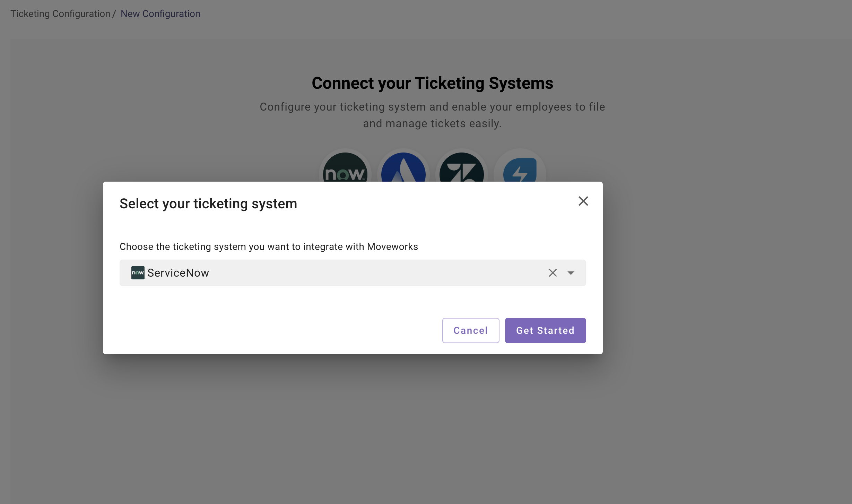Click the 'Configure your ticketing system' subtitle
This screenshot has width=852, height=504.
tap(432, 115)
